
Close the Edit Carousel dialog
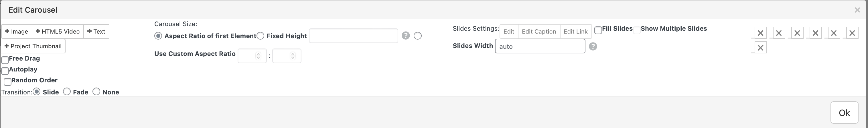857,10
